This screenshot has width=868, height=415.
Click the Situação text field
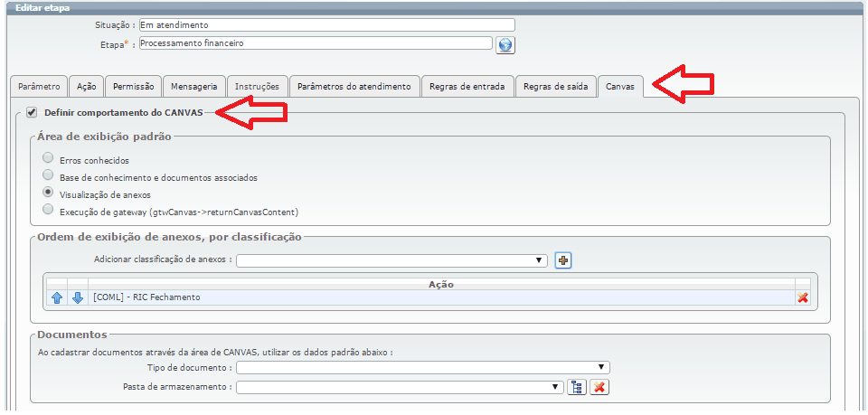(326, 25)
